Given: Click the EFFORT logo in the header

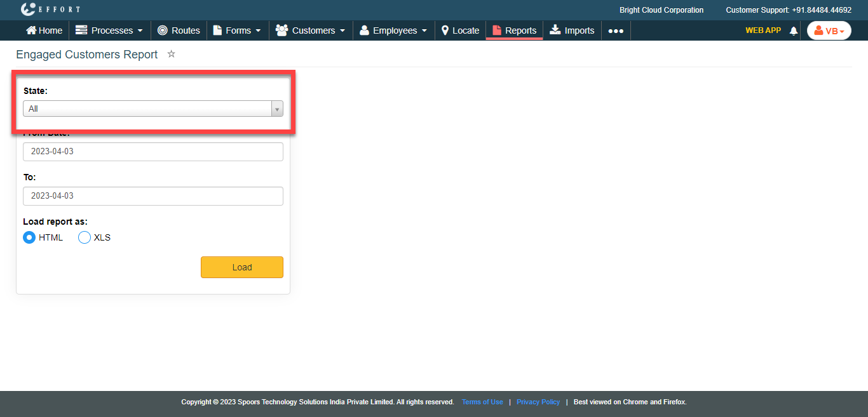Looking at the screenshot, I should coord(50,10).
